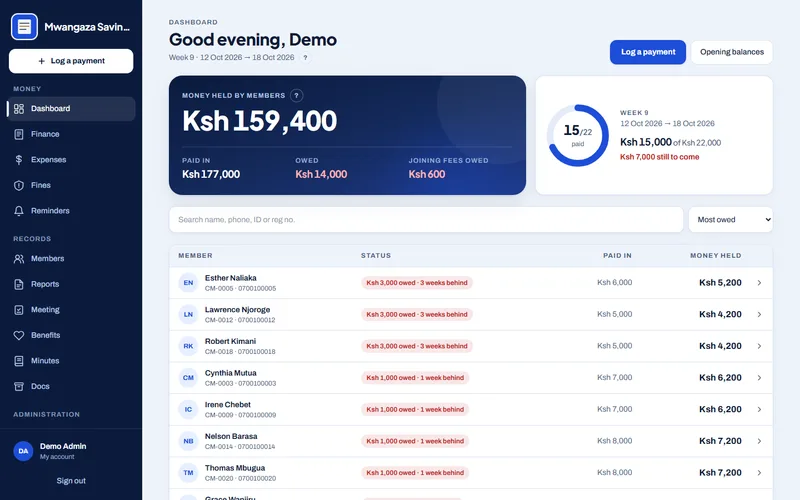Expand Cynthia Mutua row chevron
Screen dimensions: 800x500
pyautogui.click(x=759, y=378)
